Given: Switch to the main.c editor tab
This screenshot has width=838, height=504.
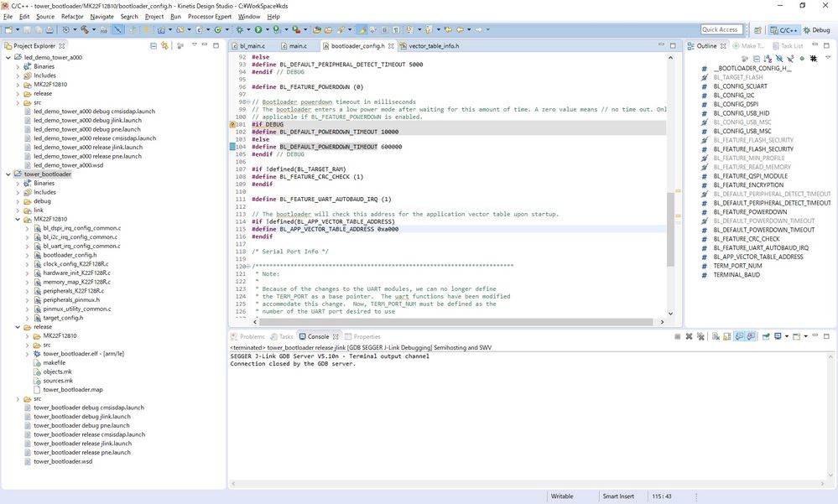Looking at the screenshot, I should tap(294, 46).
